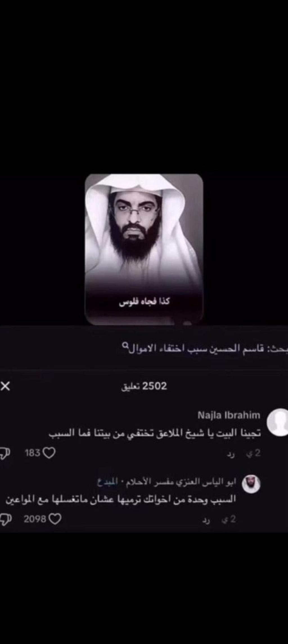
Task: Like the creator's reply with 2098 likes
Action: (55, 519)
